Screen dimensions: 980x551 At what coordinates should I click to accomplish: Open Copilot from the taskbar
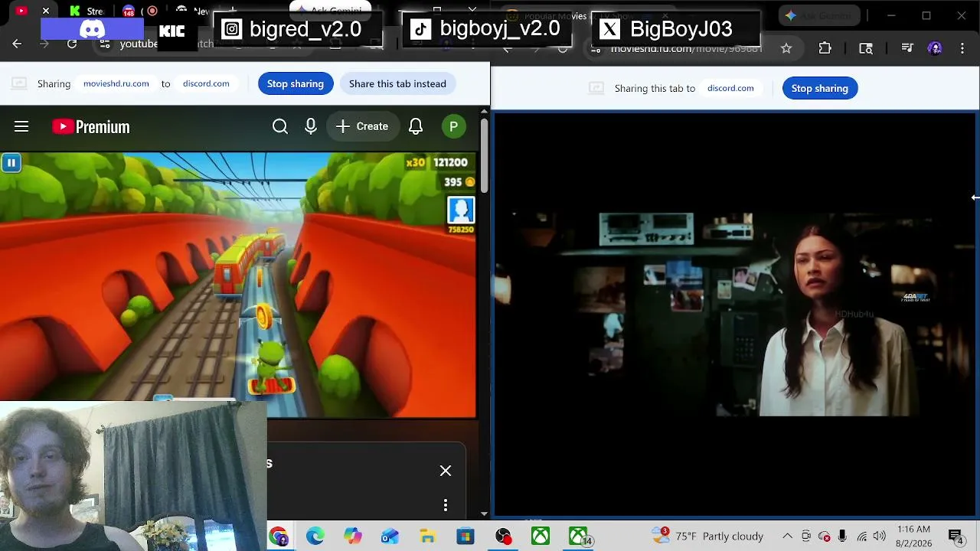click(353, 536)
